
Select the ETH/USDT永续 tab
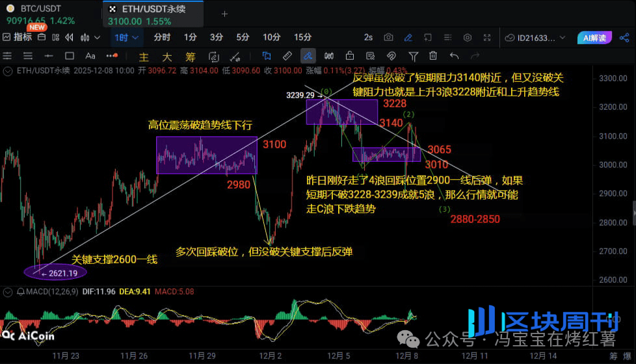click(153, 14)
